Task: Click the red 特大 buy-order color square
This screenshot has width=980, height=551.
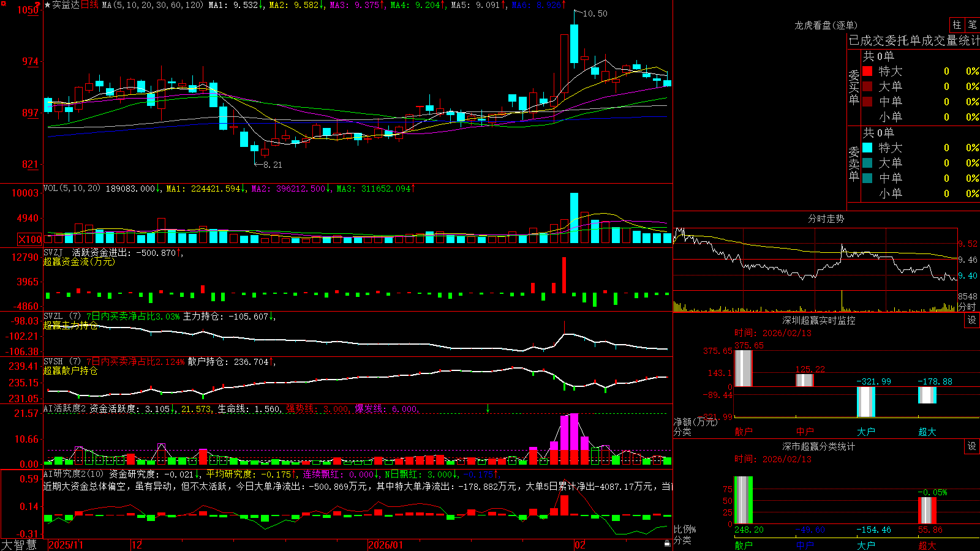Action: coord(867,71)
